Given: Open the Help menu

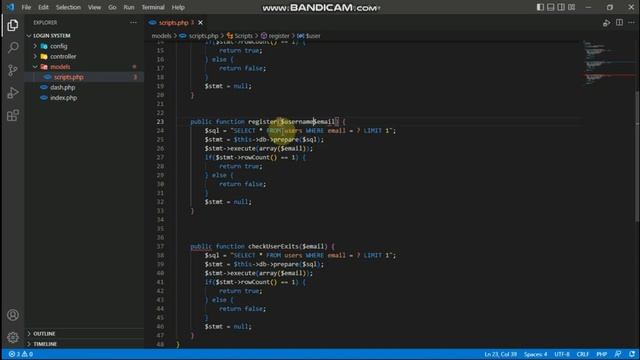Looking at the screenshot, I should (178, 7).
